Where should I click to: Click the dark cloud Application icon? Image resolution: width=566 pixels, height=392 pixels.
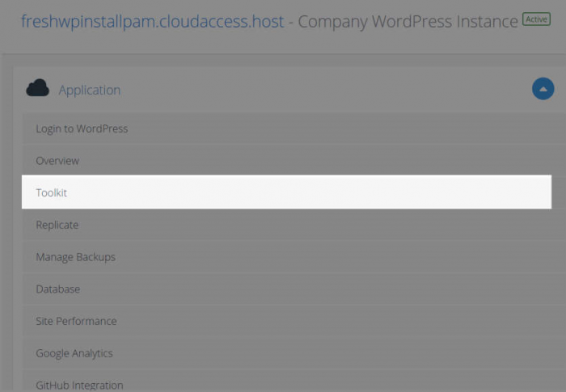pos(37,88)
